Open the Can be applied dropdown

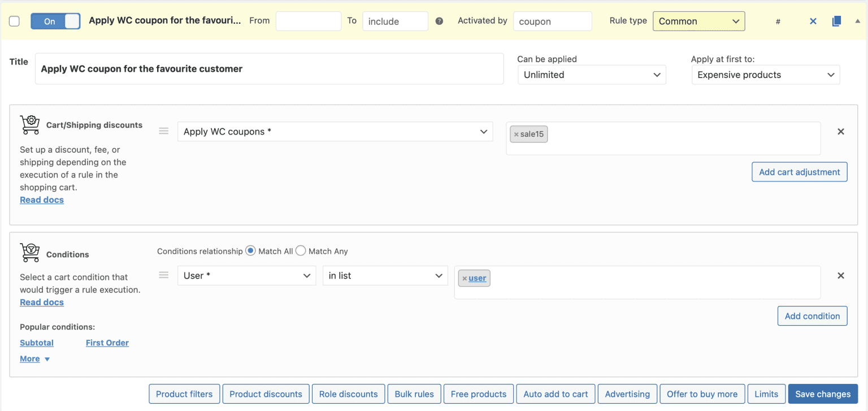click(592, 75)
